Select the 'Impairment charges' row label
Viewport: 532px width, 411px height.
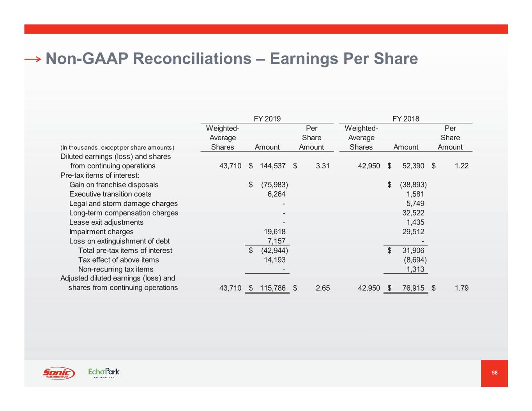coord(101,232)
